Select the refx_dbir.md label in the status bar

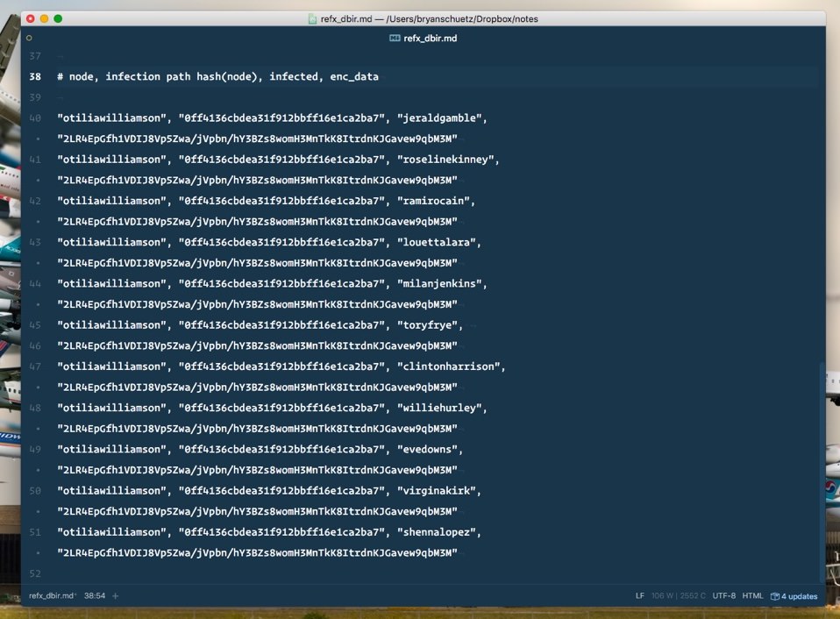coord(51,595)
